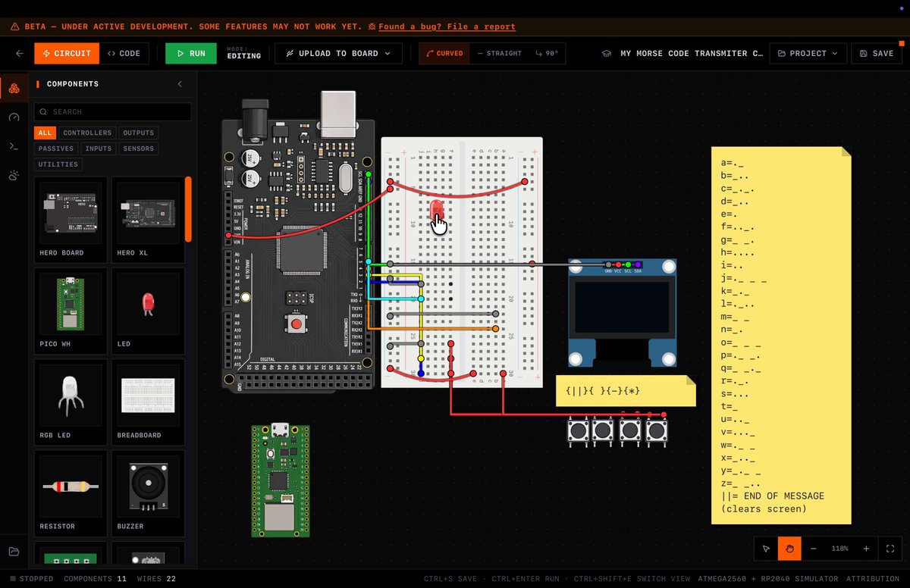
Task: Open the Upload to Board dropdown
Action: click(x=338, y=54)
